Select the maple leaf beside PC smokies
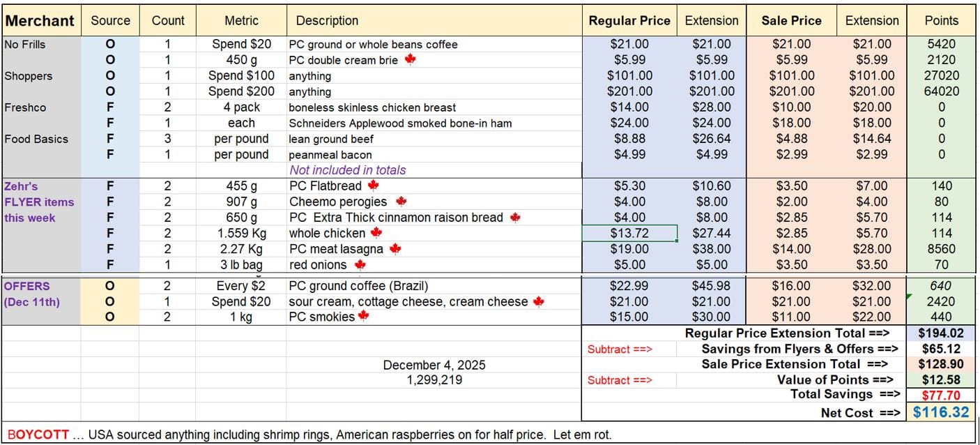This screenshot has width=980, height=445. 362,317
